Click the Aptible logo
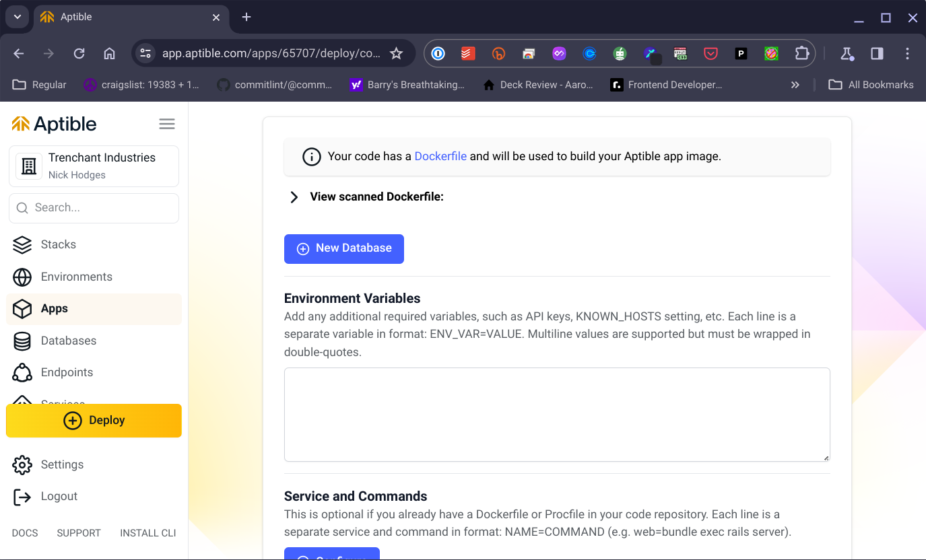This screenshot has height=560, width=926. 55,124
